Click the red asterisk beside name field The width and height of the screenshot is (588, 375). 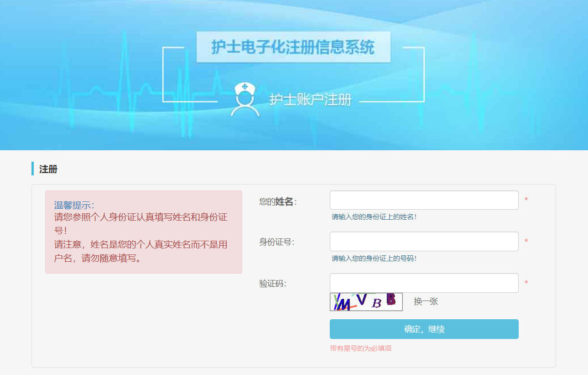tap(526, 200)
